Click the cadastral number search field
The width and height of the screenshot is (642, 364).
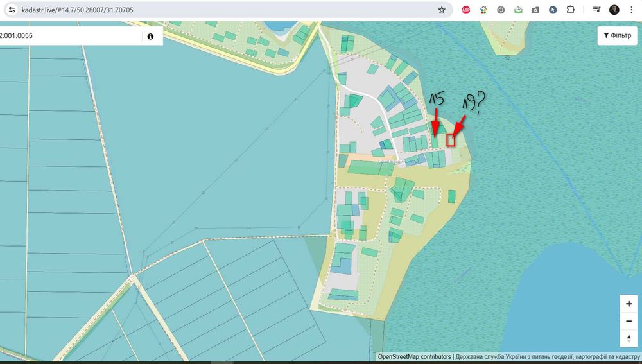point(71,35)
